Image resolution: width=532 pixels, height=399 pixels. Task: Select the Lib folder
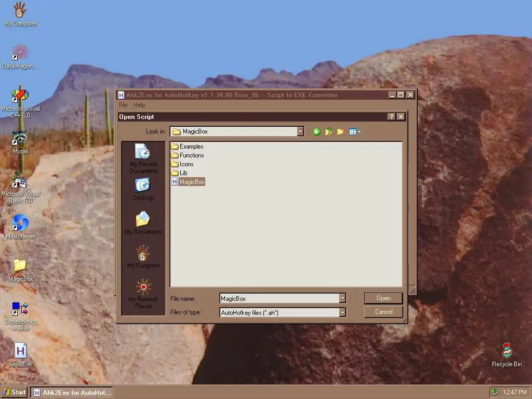pos(179,173)
